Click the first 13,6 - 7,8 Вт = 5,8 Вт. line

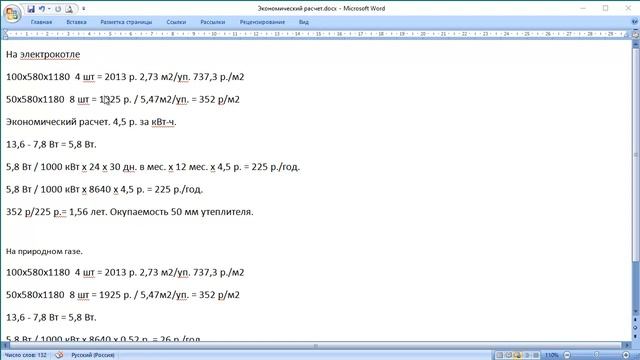point(51,144)
